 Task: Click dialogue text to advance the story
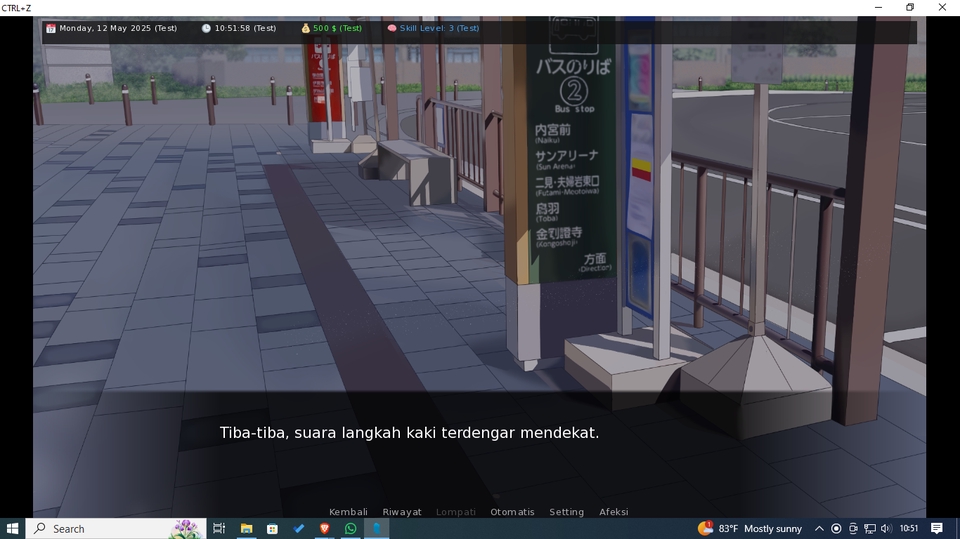pyautogui.click(x=409, y=432)
